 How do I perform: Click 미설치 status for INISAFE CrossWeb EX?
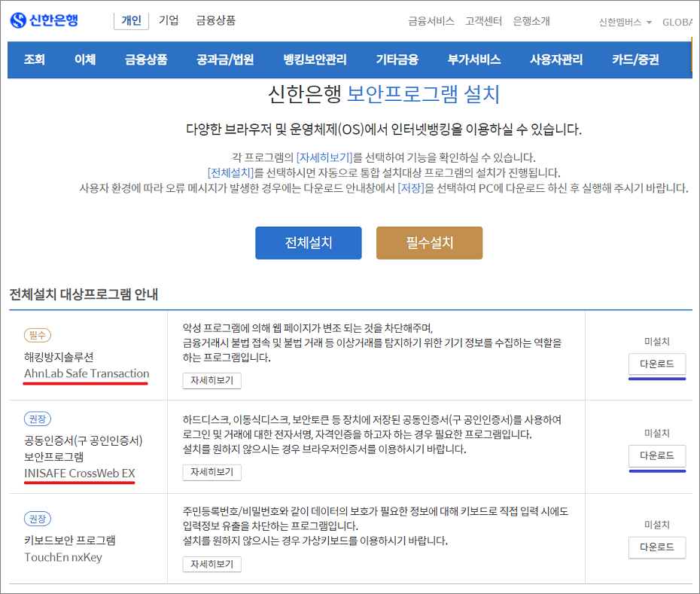pos(656,433)
